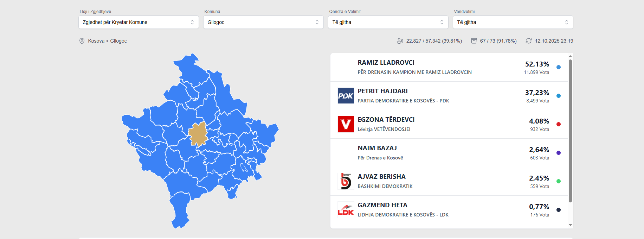Expand the Qendra e Votimit dropdown
644x239 pixels.
click(388, 22)
